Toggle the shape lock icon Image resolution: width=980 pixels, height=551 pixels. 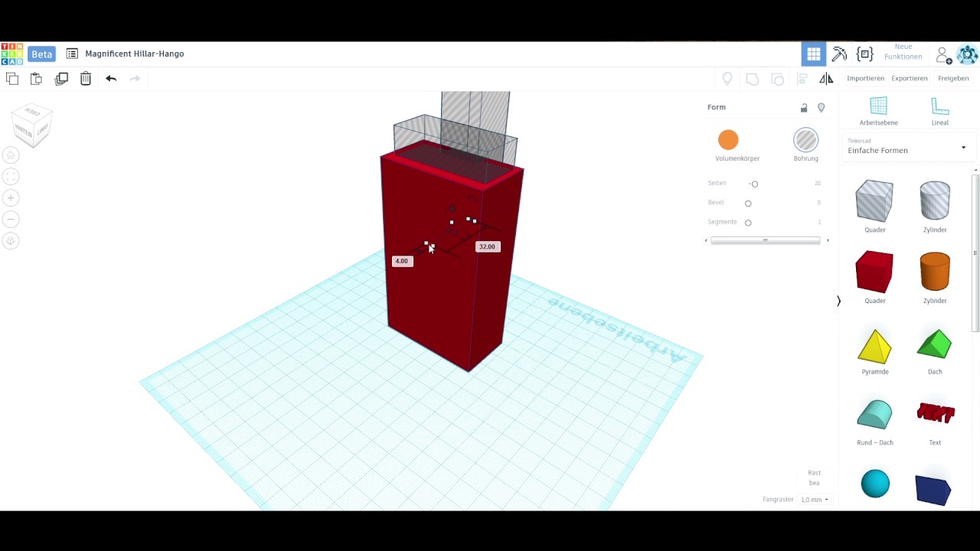click(x=804, y=108)
